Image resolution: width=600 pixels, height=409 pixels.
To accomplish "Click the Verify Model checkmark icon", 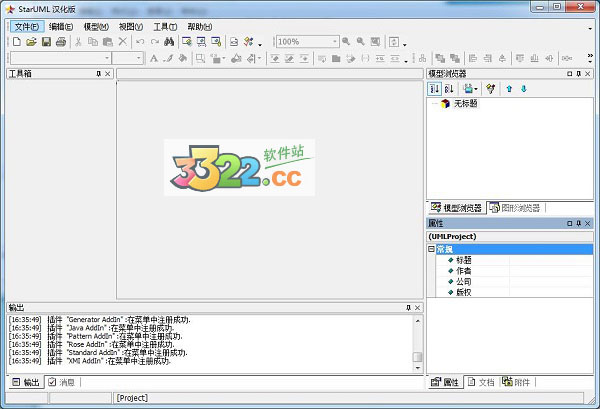I will 249,42.
